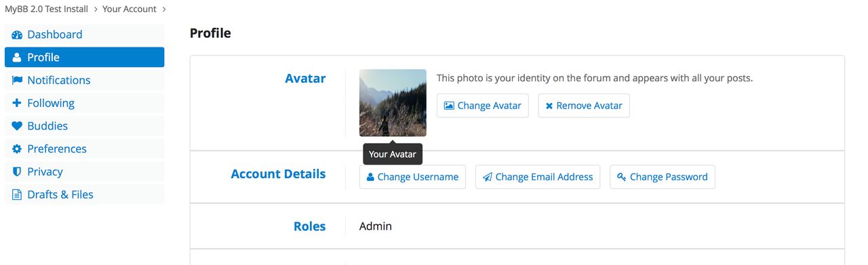Click the Preferences gear icon
Image resolution: width=868 pixels, height=265 pixels.
click(x=17, y=149)
